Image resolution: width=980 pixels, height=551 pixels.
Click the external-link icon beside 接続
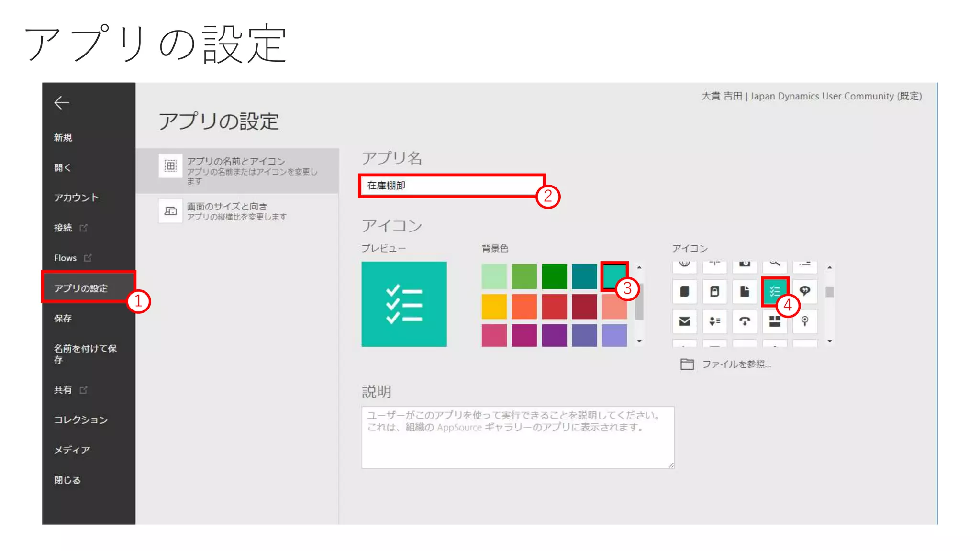pos(83,228)
